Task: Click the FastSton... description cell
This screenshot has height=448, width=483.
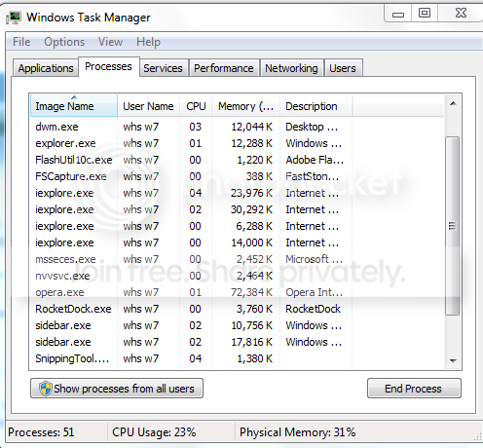Action: 312,176
